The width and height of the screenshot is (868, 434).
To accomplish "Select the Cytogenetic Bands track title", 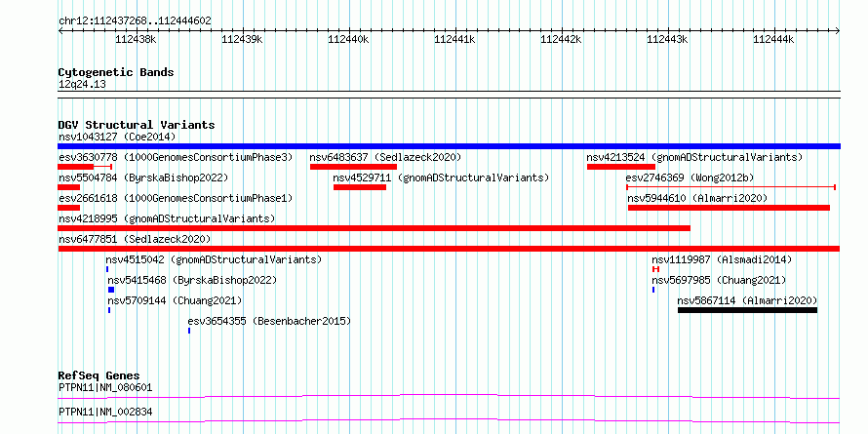I will pyautogui.click(x=116, y=72).
